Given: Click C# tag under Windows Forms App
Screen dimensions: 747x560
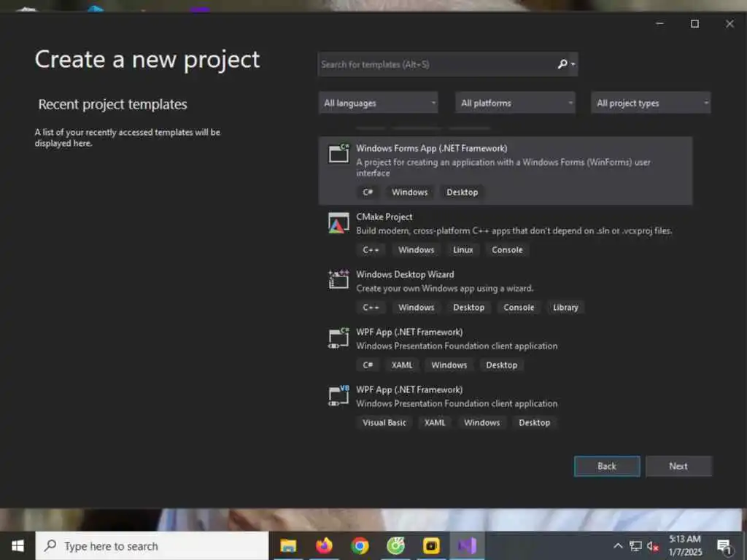Looking at the screenshot, I should coord(368,192).
